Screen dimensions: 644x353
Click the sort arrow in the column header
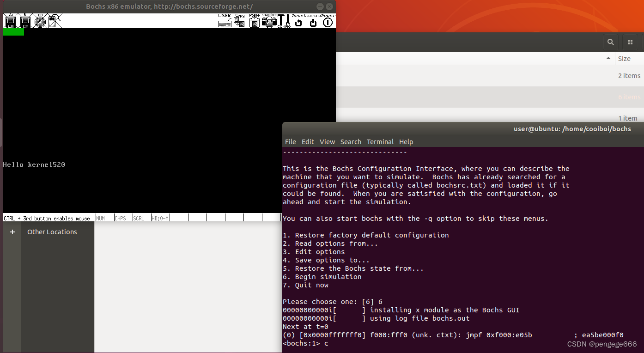point(608,59)
